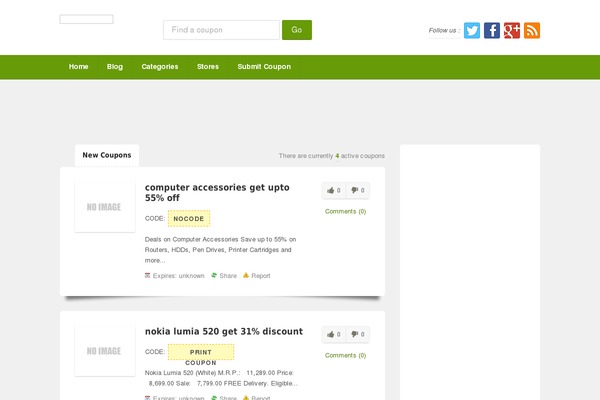Viewport: 600px width, 400px height.
Task: Thumbs down the nokia lumia 520 coupon
Action: pyautogui.click(x=358, y=334)
